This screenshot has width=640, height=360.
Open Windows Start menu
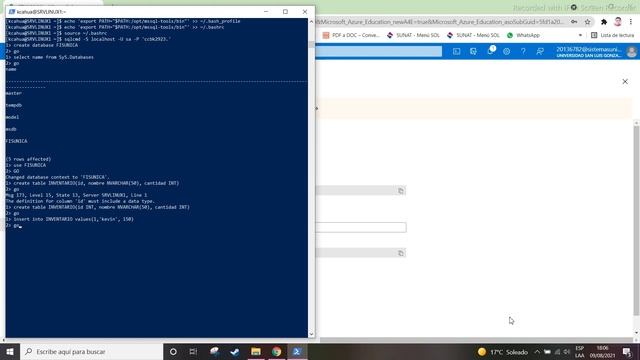tap(10, 351)
